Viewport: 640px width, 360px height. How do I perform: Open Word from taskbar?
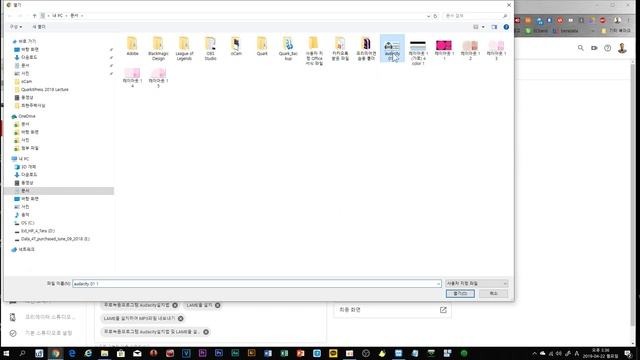tap(268, 353)
